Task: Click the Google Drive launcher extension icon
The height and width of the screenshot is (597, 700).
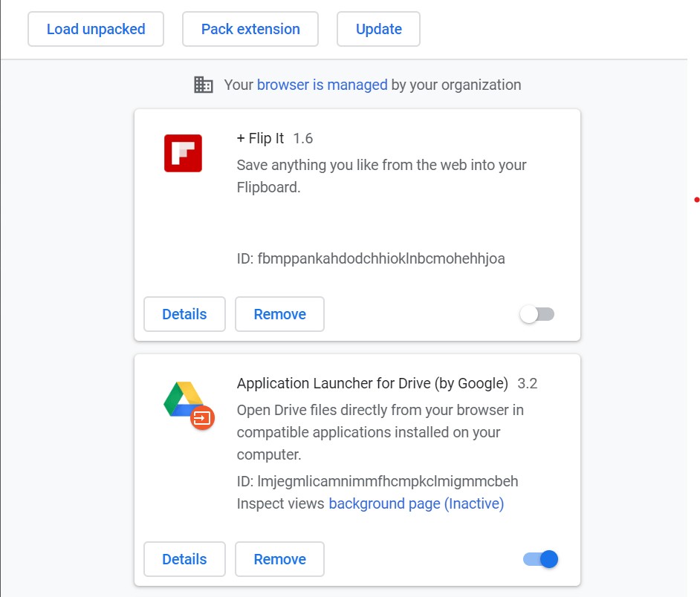Action: [189, 405]
